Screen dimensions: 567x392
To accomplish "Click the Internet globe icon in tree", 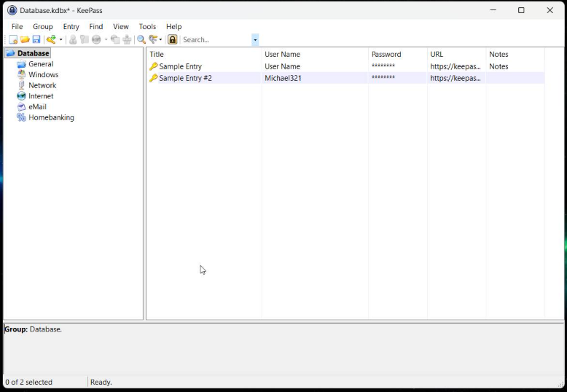I will tap(22, 96).
